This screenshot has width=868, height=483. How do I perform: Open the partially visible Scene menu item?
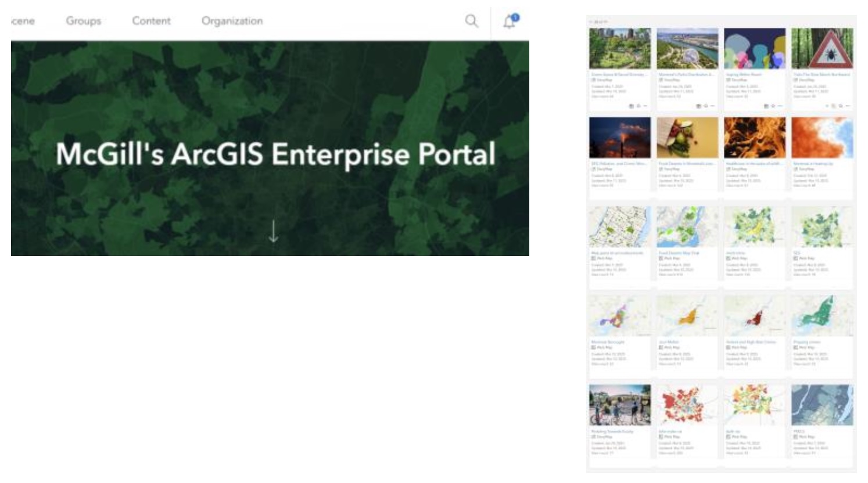point(23,21)
